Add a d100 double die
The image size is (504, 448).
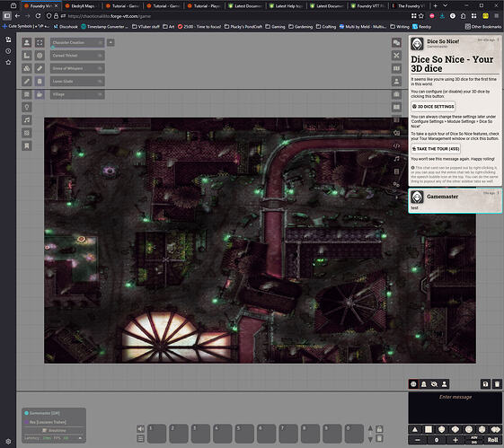click(495, 429)
